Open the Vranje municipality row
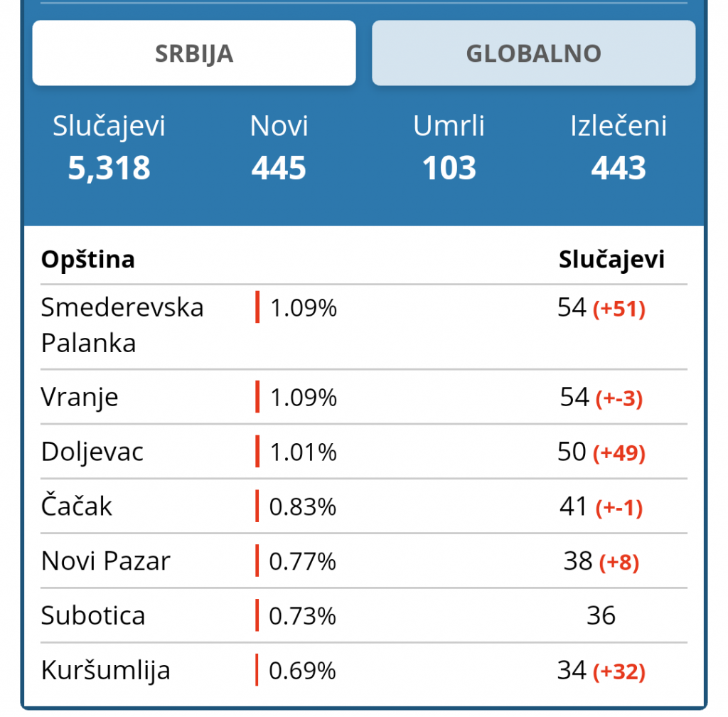 coord(364,397)
